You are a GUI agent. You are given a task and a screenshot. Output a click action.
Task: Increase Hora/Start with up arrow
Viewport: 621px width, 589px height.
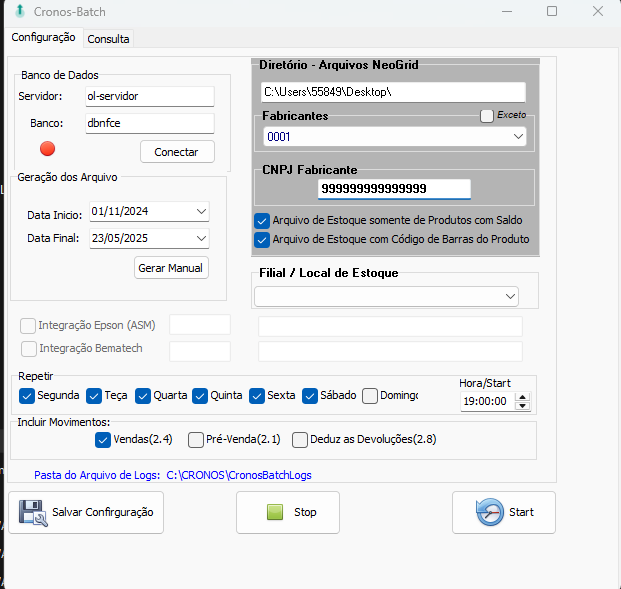522,397
